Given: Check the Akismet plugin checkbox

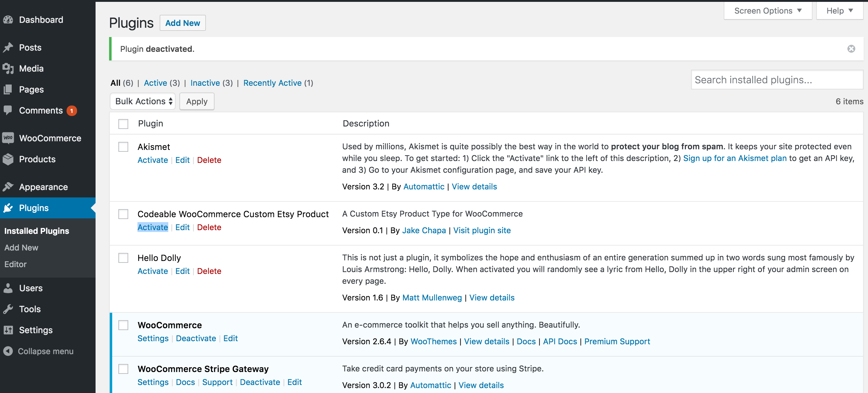Looking at the screenshot, I should click(x=123, y=147).
